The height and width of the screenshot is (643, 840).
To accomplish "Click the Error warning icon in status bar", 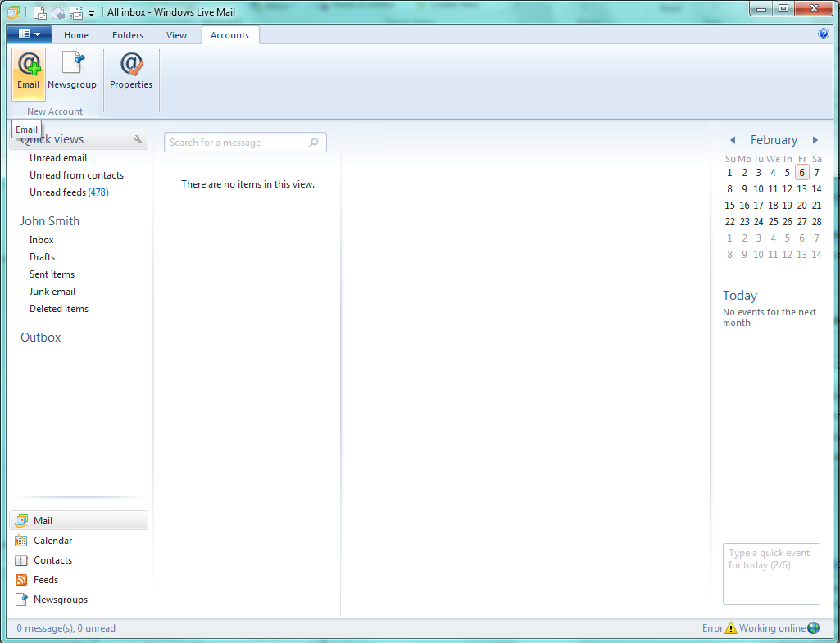I will click(x=731, y=628).
